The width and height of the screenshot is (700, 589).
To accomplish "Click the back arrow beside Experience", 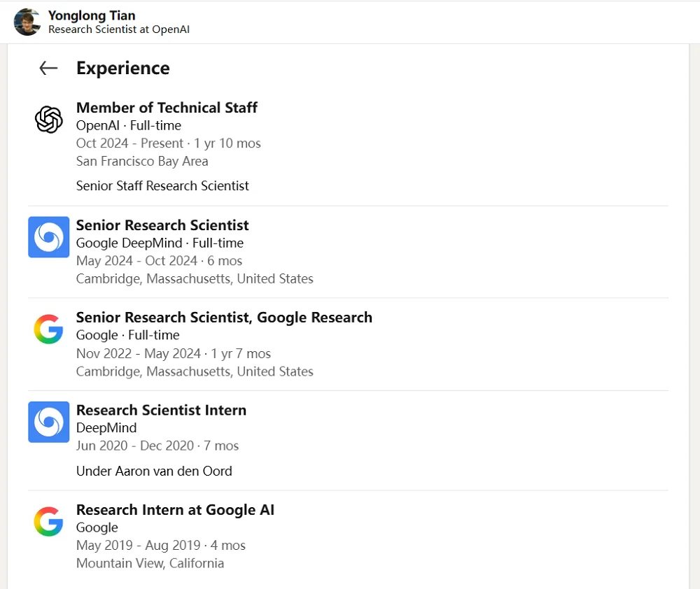I will (x=48, y=69).
